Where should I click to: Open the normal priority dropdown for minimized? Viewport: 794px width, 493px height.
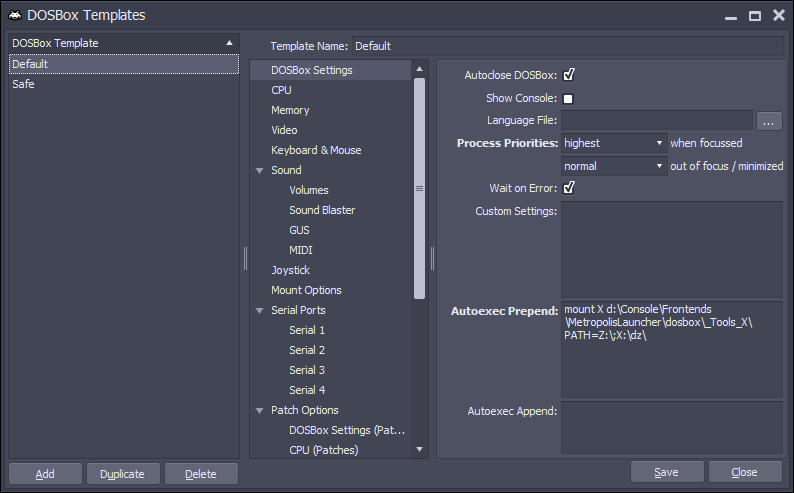(614, 166)
